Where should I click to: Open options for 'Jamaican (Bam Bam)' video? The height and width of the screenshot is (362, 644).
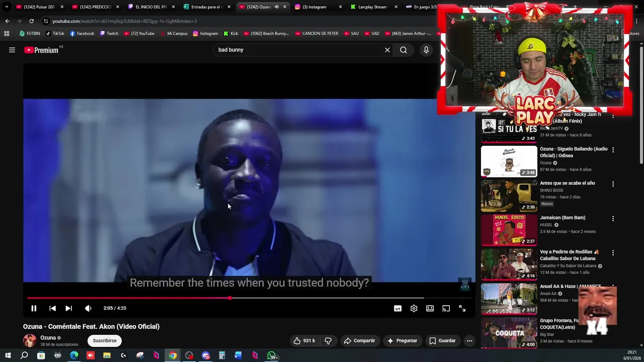click(x=613, y=219)
